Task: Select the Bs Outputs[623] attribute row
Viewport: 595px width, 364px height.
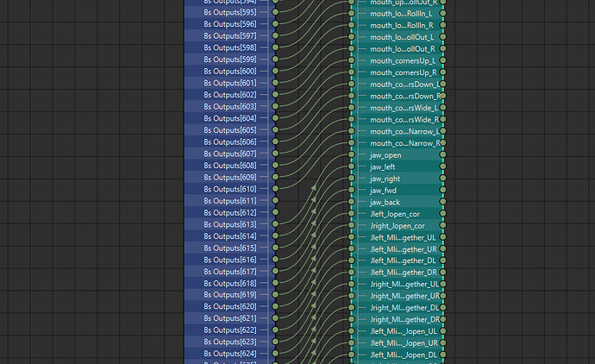Action: click(x=229, y=342)
